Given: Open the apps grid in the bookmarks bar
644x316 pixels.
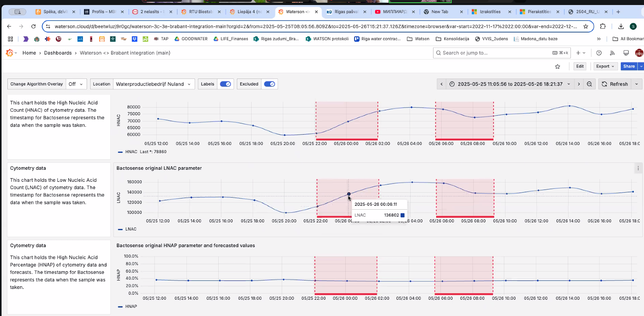Looking at the screenshot, I should 10,39.
